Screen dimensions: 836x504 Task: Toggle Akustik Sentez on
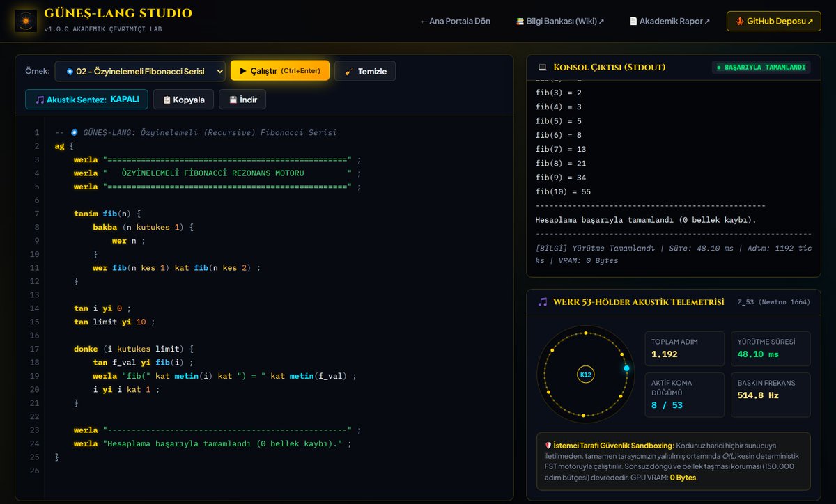[87, 100]
